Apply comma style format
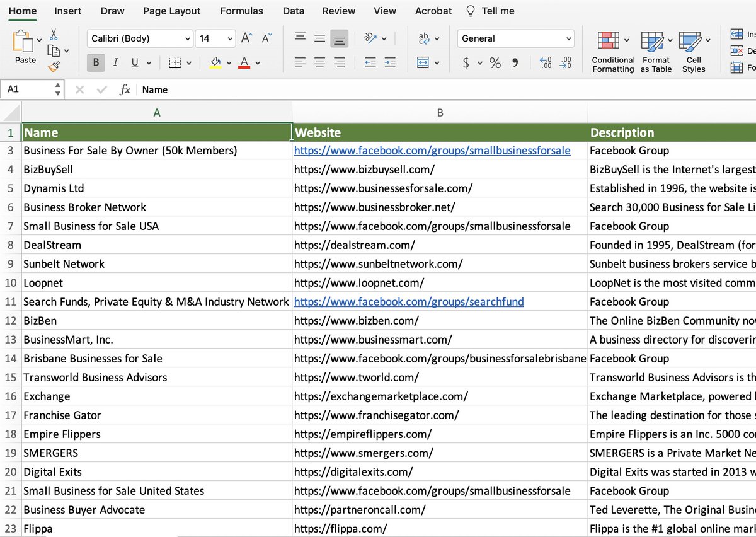Image resolution: width=756 pixels, height=537 pixels. pyautogui.click(x=516, y=62)
